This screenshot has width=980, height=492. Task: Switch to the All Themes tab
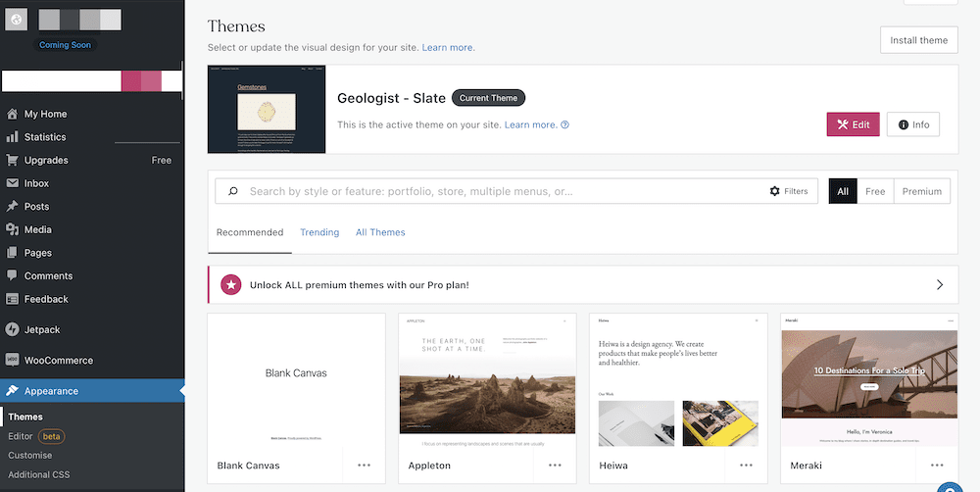[380, 232]
